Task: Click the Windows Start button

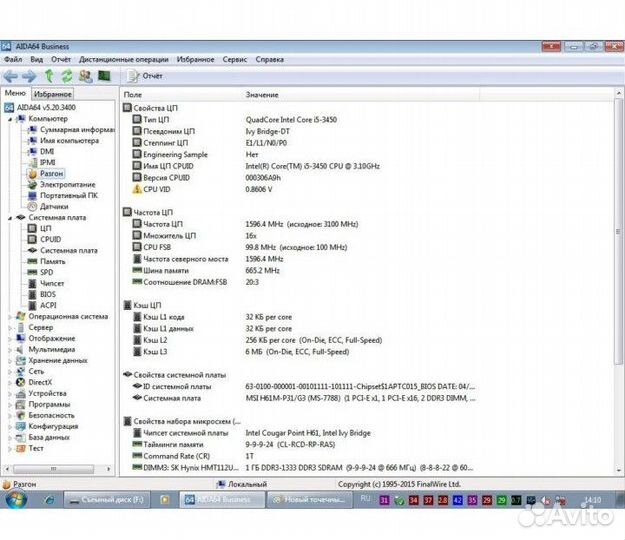Action: click(16, 499)
